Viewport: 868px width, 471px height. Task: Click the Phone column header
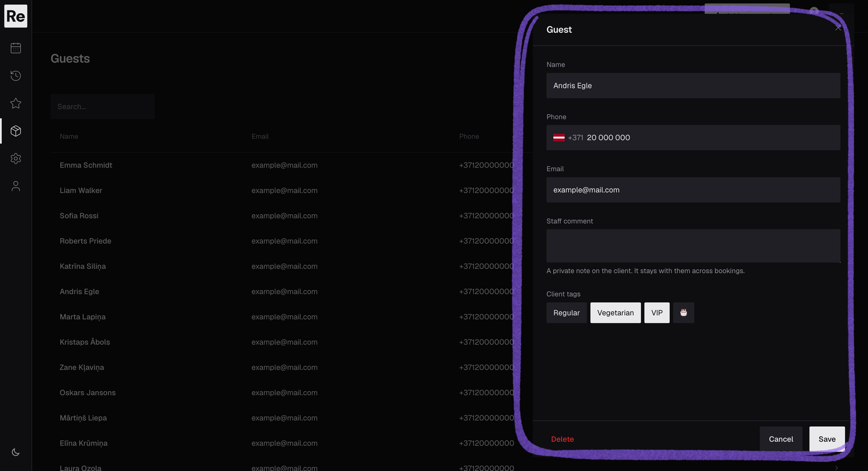[469, 137]
